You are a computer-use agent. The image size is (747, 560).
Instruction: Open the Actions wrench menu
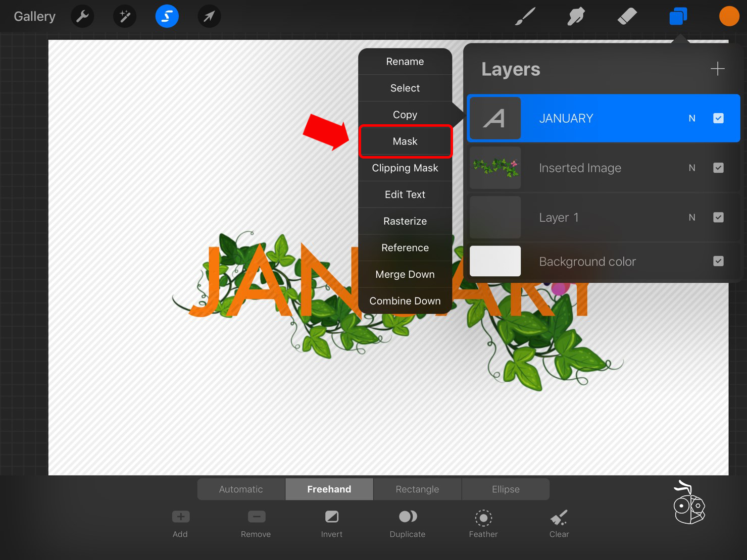[82, 17]
